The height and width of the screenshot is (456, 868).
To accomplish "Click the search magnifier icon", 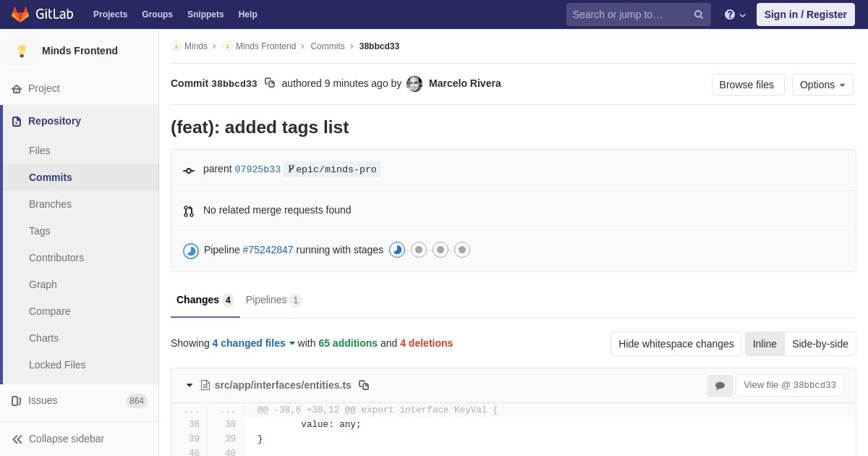I will (x=698, y=14).
